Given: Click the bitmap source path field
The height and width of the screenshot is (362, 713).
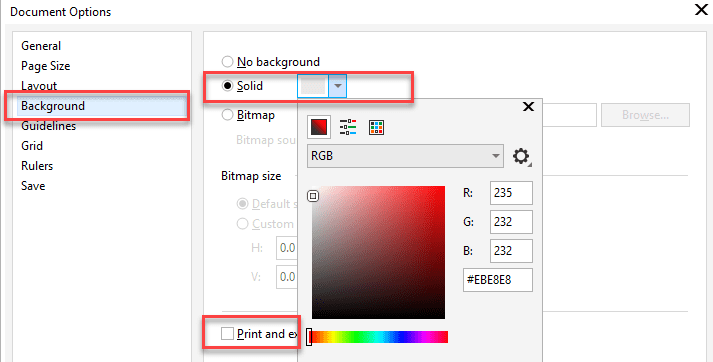Looking at the screenshot, I should [x=569, y=115].
